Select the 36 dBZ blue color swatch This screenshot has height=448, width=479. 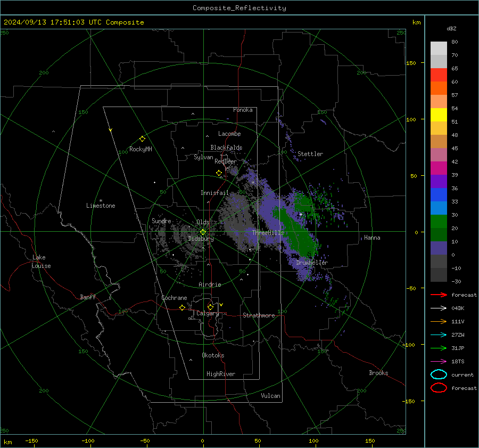[x=439, y=194]
